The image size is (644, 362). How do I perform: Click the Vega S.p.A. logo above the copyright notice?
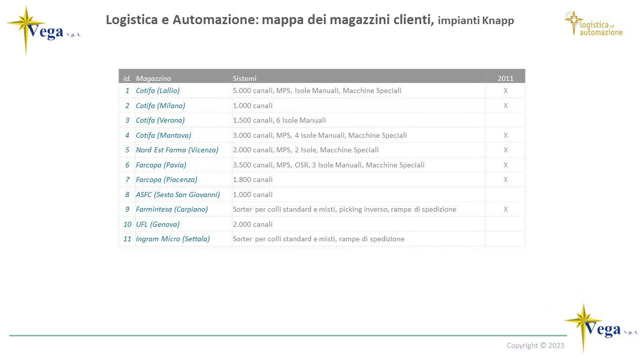pyautogui.click(x=601, y=327)
